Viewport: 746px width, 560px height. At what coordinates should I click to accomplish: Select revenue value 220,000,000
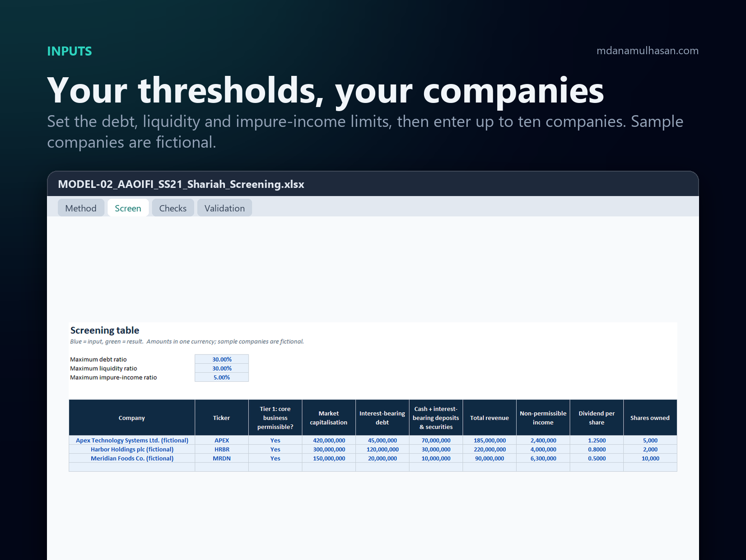click(490, 449)
